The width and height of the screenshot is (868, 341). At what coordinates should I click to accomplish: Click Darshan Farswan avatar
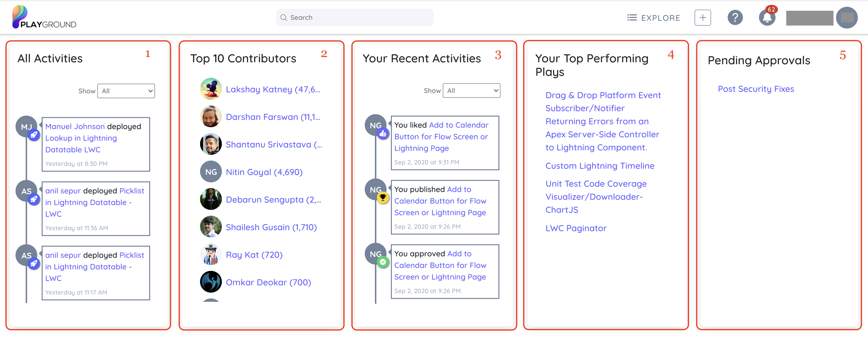(211, 117)
